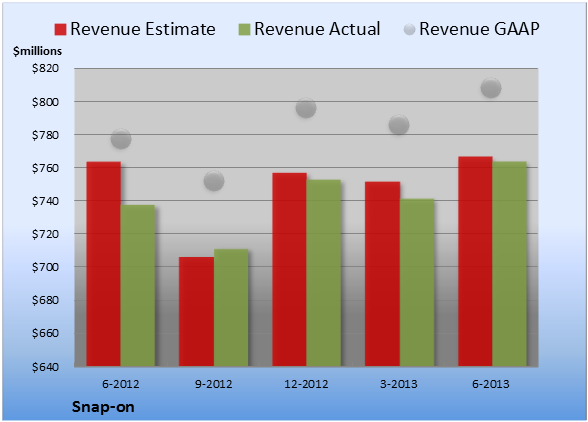This screenshot has width=588, height=422.
Task: Click the '6-2013' quarter label
Action: pyautogui.click(x=491, y=384)
